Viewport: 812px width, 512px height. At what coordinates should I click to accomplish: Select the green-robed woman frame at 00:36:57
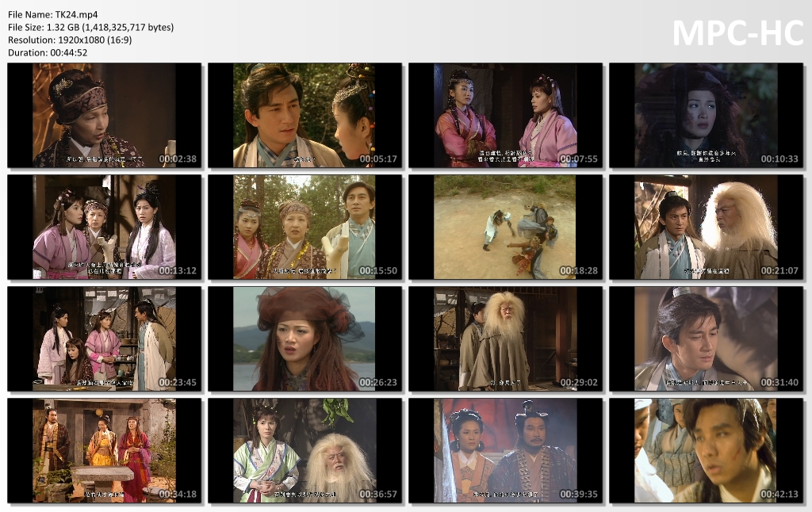pos(304,449)
